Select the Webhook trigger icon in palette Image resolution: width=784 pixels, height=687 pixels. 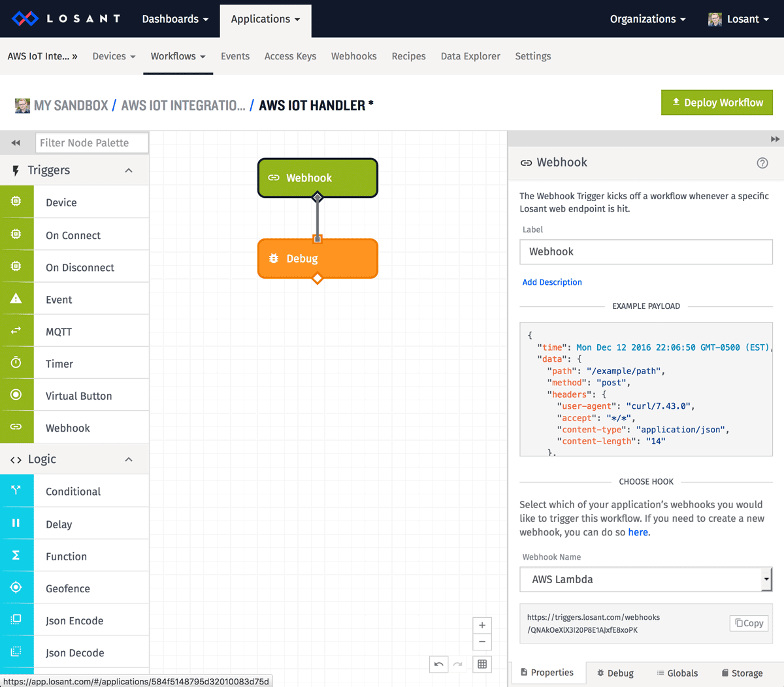[x=17, y=426]
